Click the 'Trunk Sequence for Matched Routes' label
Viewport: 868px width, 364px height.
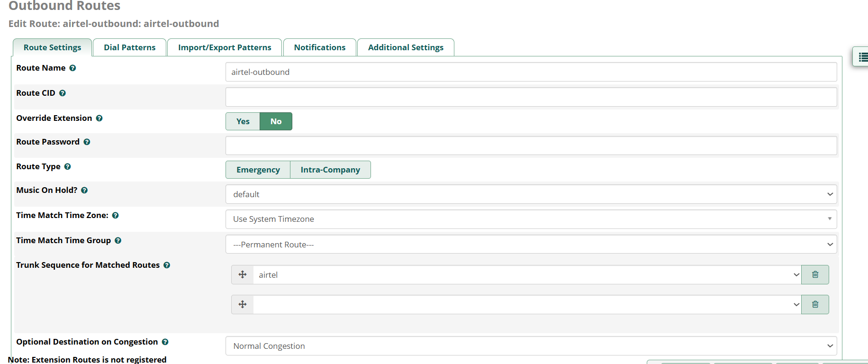88,265
